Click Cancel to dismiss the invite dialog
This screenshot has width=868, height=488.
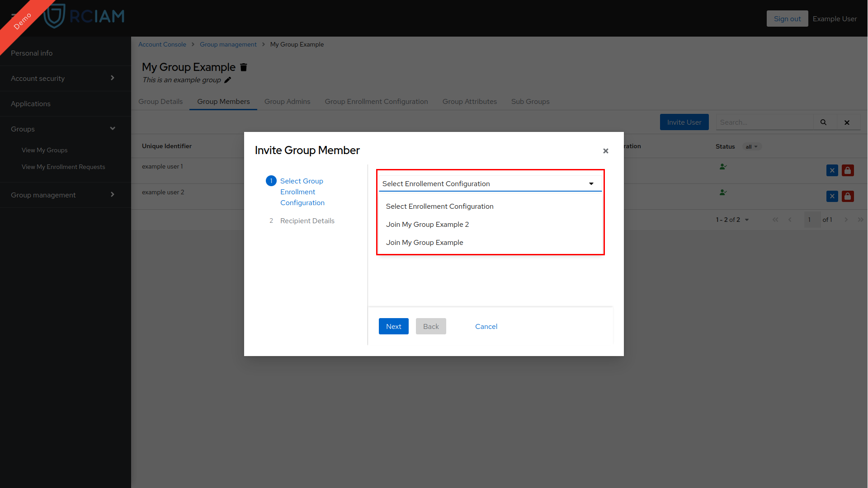pyautogui.click(x=486, y=326)
